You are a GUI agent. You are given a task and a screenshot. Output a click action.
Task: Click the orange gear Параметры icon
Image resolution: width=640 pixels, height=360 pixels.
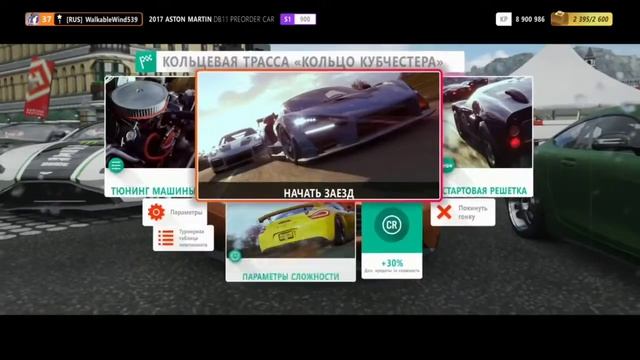coord(156,213)
